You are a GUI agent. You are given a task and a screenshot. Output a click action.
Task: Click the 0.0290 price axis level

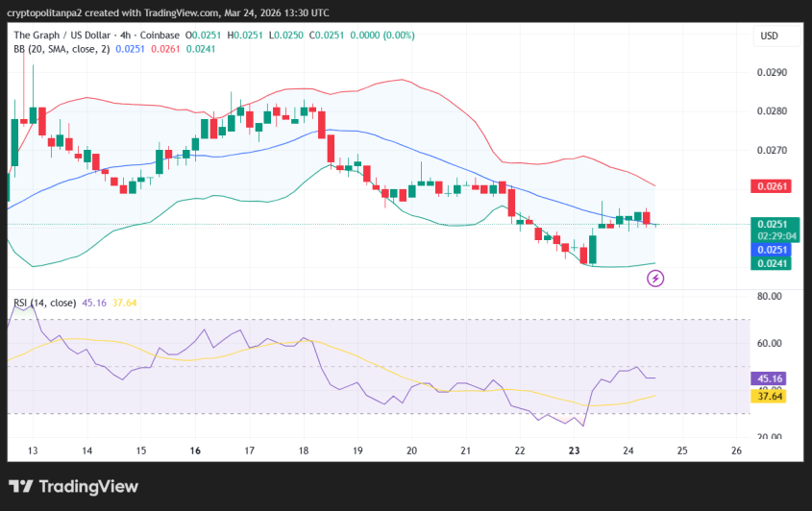click(771, 73)
